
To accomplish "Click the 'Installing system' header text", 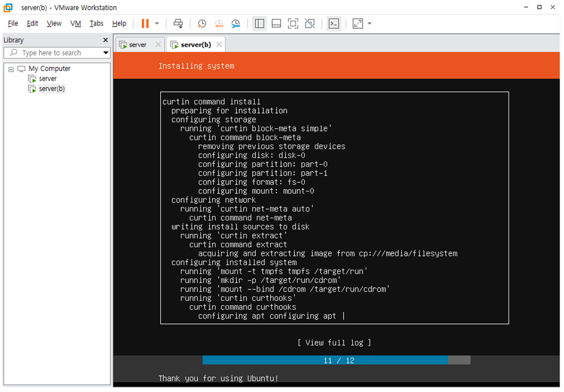I will (196, 66).
